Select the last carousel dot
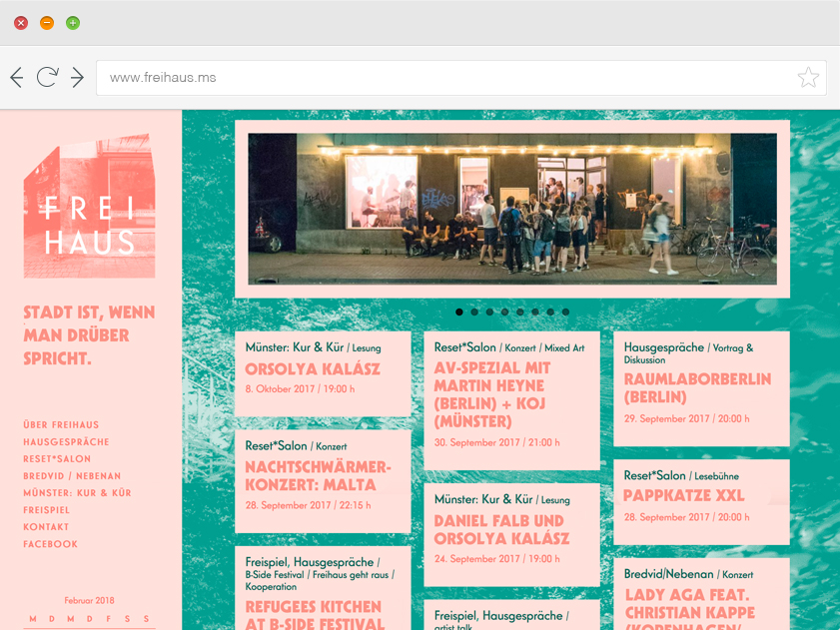Viewport: 840px width, 630px height. click(565, 313)
